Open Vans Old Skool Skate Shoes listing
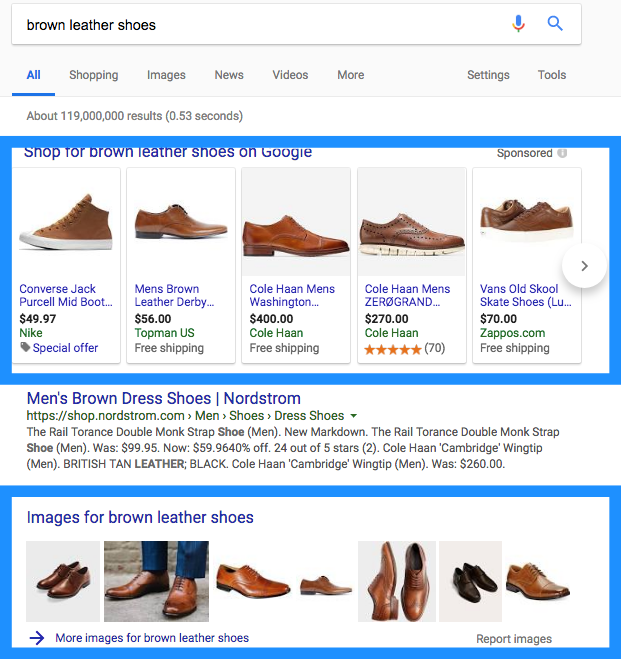Image resolution: width=621 pixels, height=659 pixels. (x=526, y=295)
